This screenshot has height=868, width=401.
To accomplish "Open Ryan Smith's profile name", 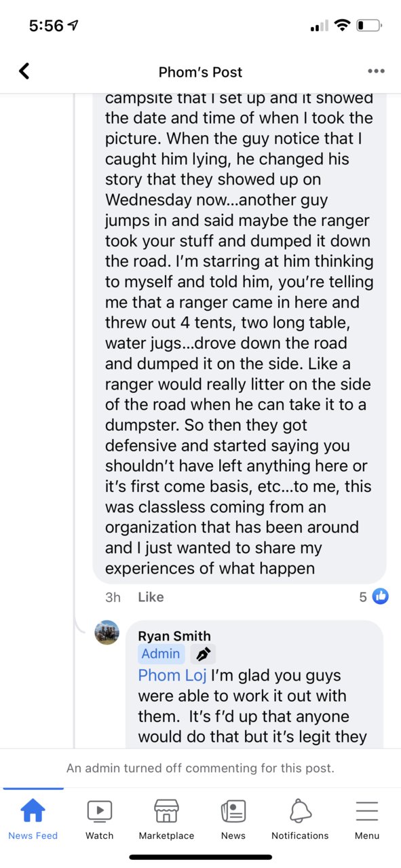I will pyautogui.click(x=174, y=636).
